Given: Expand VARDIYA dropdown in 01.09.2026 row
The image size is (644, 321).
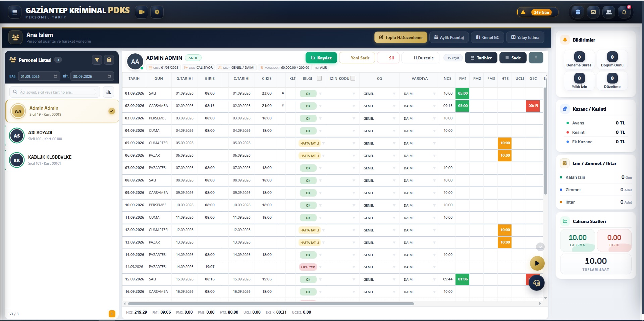Looking at the screenshot, I should pos(434,94).
